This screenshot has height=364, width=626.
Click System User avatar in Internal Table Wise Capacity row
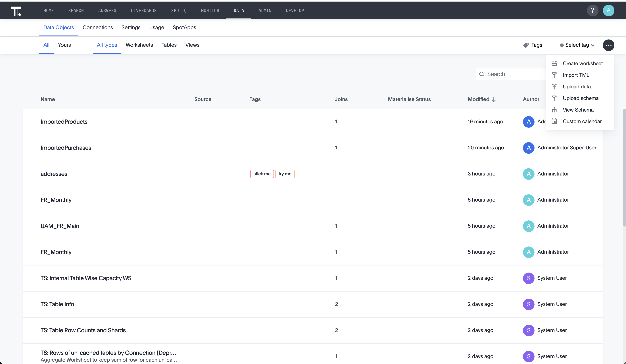point(529,278)
